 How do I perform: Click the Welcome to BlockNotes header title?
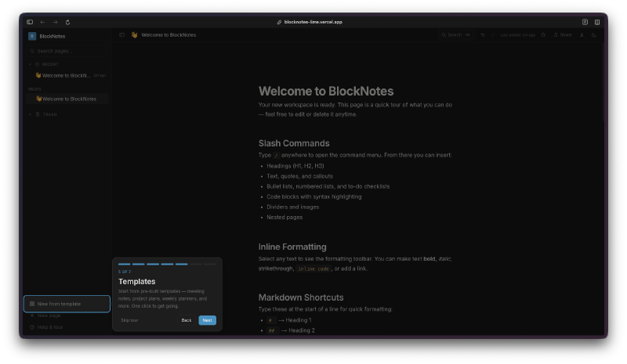169,34
